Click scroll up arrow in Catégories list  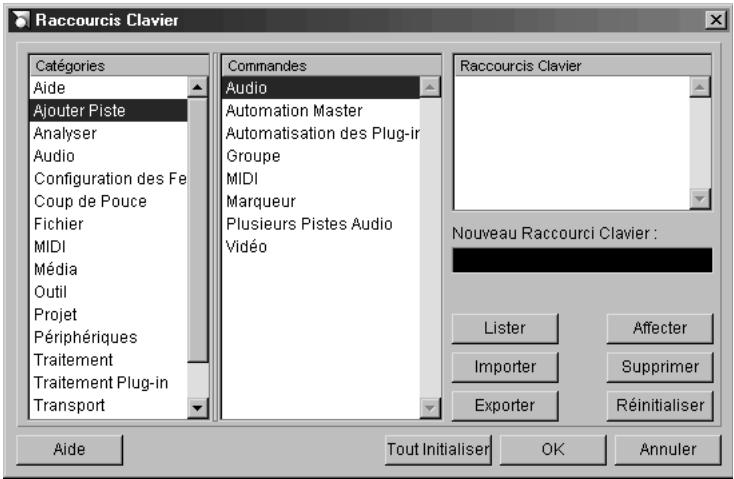[x=198, y=87]
